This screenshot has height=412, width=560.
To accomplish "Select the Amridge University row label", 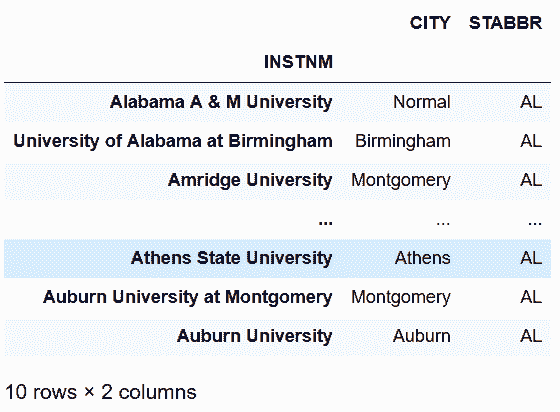I will [250, 180].
